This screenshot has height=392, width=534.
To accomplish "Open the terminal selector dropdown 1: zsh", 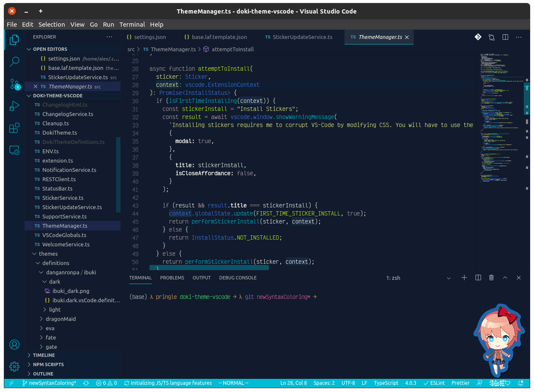I will [x=419, y=278].
